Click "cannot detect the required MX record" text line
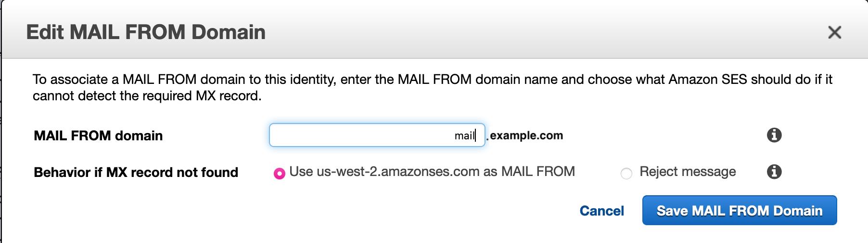Screen dimensions: 868x243 [147, 96]
